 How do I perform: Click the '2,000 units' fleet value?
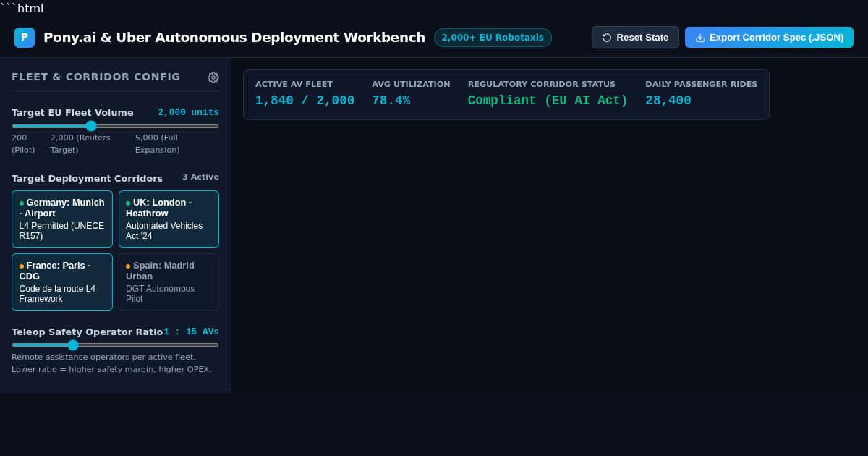[x=188, y=113]
